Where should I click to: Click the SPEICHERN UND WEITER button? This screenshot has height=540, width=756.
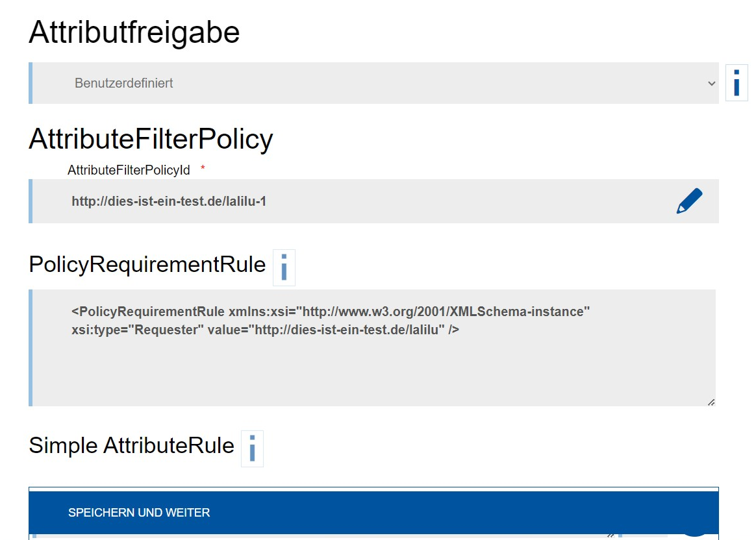(139, 512)
